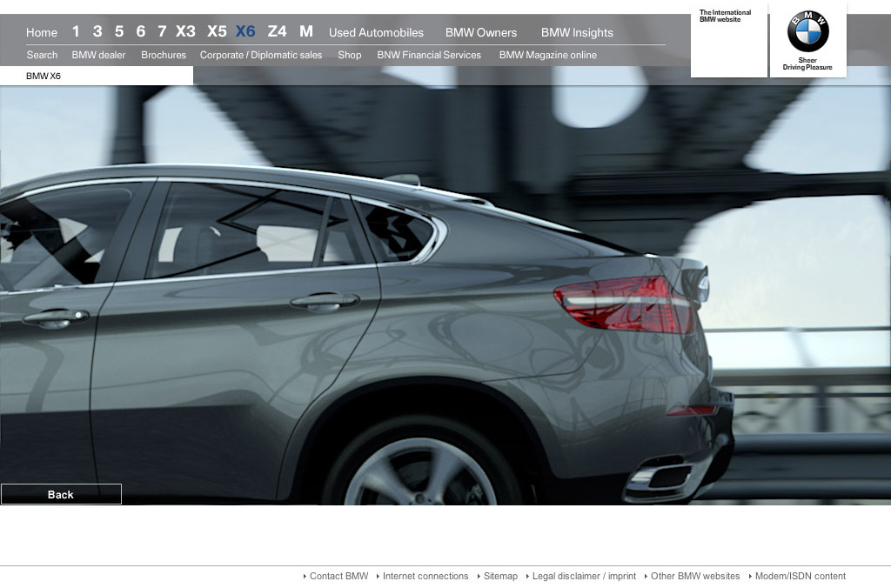The height and width of the screenshot is (588, 891).
Task: Open the 3 Series model page
Action: [97, 31]
